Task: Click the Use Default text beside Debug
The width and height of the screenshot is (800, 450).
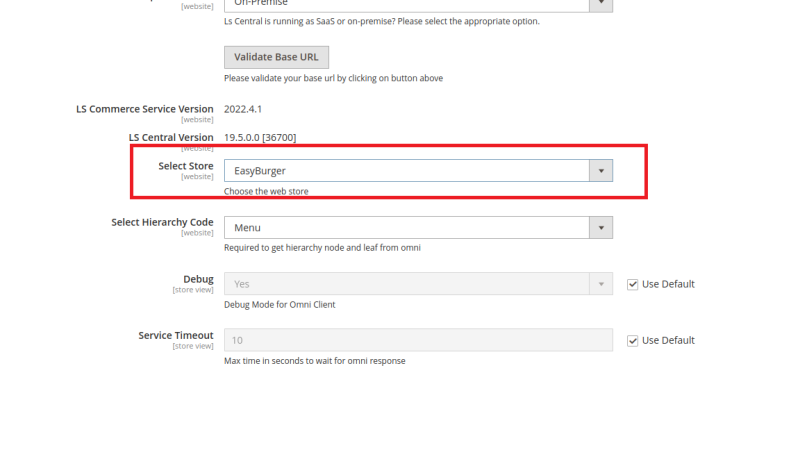Action: point(668,284)
